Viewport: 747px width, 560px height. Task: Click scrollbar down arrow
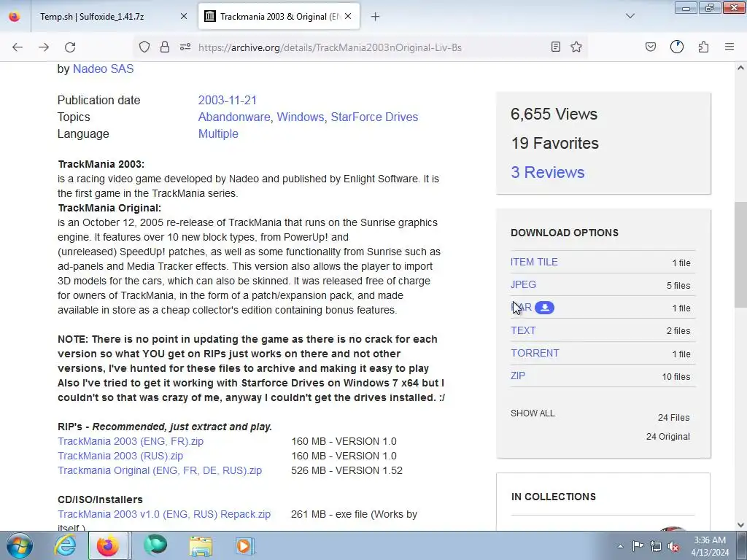pos(740,525)
